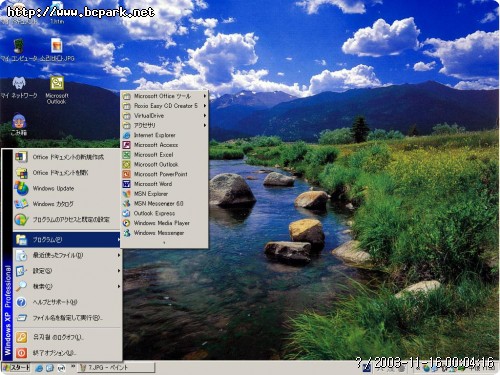Launch Microsoft Access from the Programs list
Viewport: 500px width, 375px height.
[x=164, y=145]
